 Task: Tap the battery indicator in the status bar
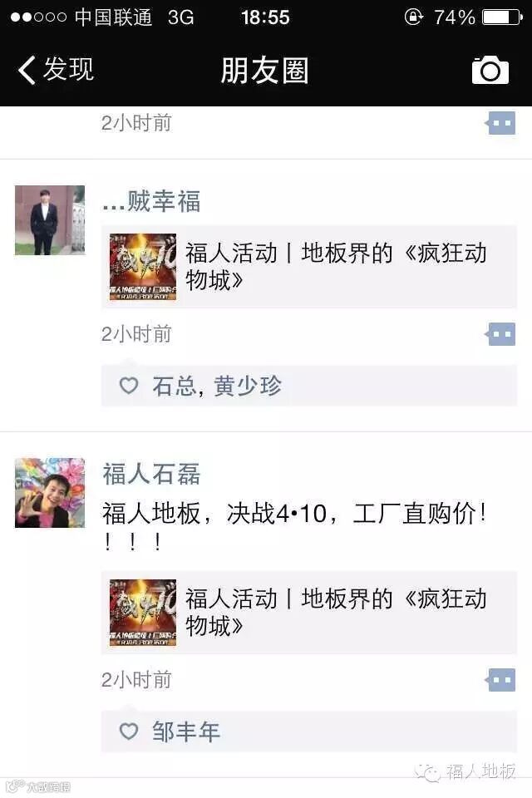[502, 17]
